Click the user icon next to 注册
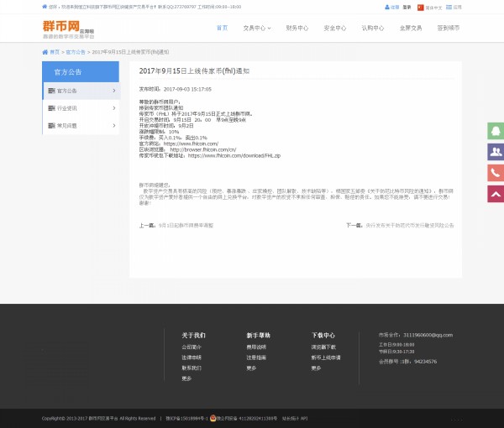Screen dimensions: 504x428 387,7
